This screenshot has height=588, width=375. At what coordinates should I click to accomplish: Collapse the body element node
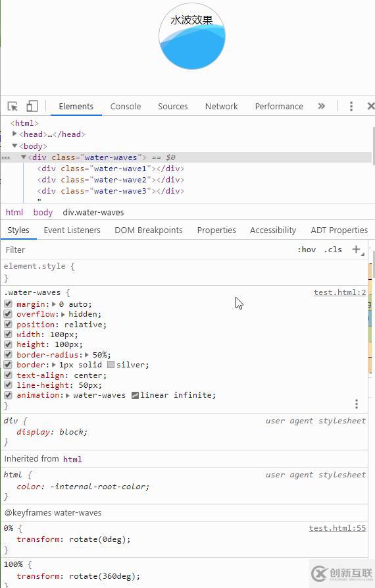[14, 146]
